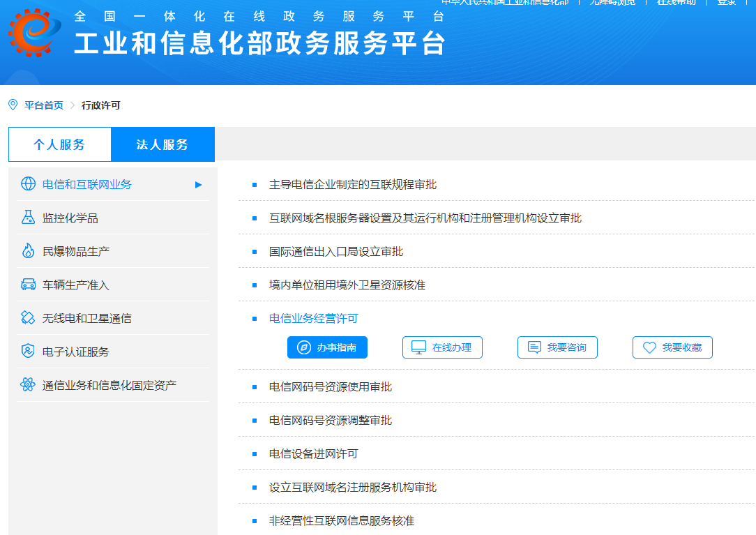The width and height of the screenshot is (756, 535).
Task: Switch to the 个人服务 tab
Action: tap(60, 144)
